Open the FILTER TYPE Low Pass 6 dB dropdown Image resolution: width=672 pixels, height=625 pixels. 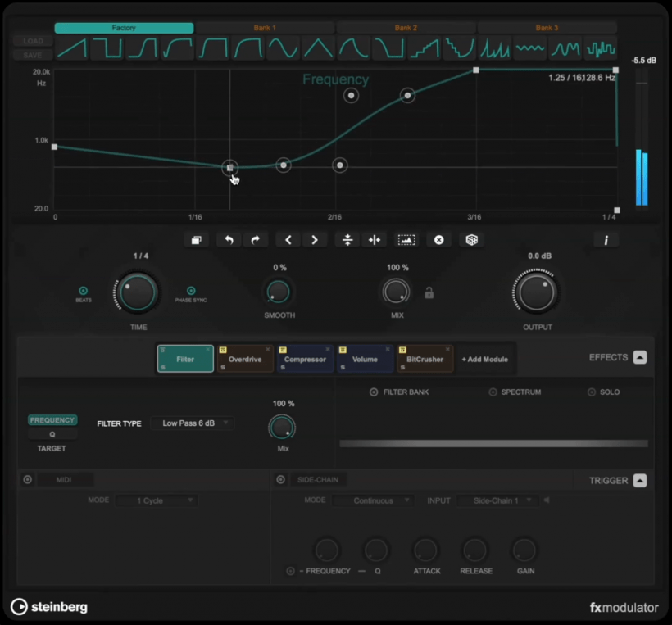click(x=192, y=423)
